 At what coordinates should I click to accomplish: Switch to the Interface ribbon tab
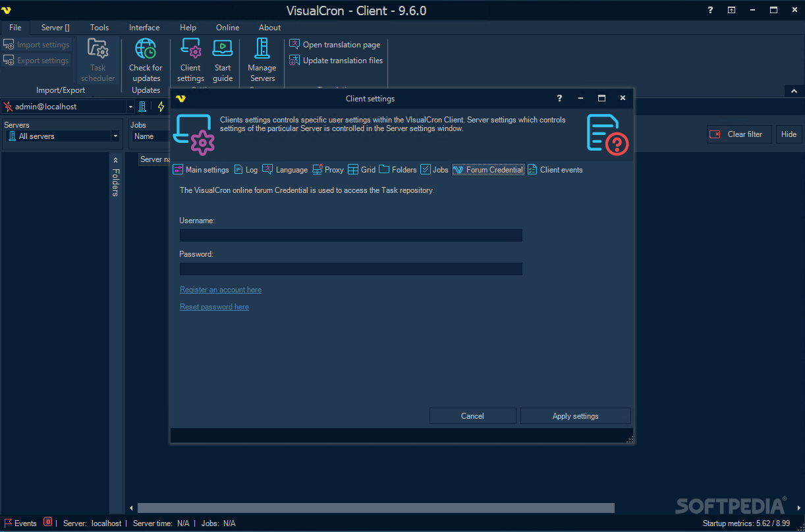(144, 28)
